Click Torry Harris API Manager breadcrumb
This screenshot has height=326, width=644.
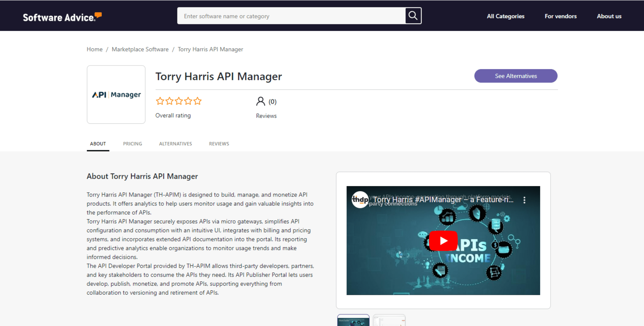click(210, 49)
